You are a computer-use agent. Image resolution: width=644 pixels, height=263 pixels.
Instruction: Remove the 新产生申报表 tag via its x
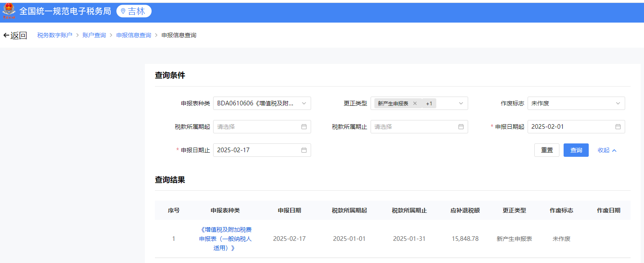click(415, 103)
